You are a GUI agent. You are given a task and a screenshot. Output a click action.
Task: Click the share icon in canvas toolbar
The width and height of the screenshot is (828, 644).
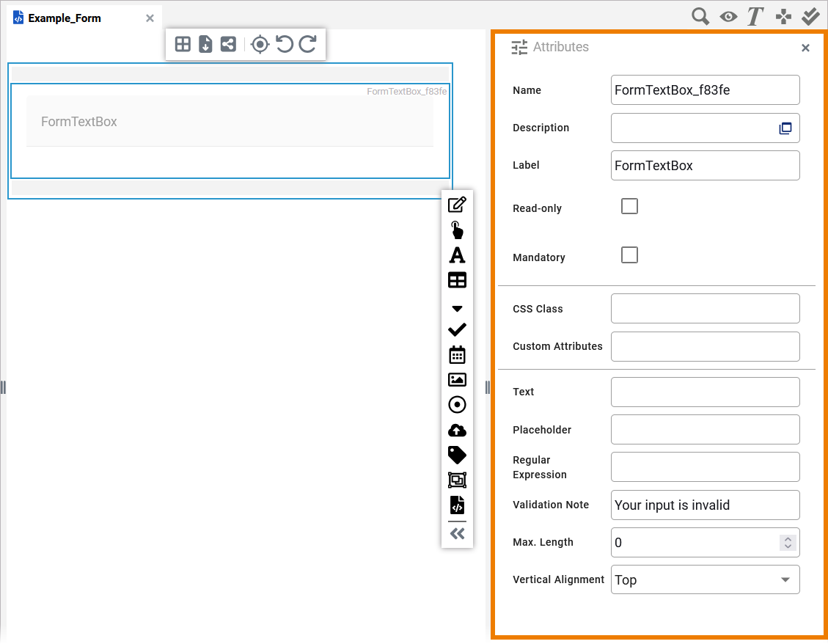[x=228, y=45]
